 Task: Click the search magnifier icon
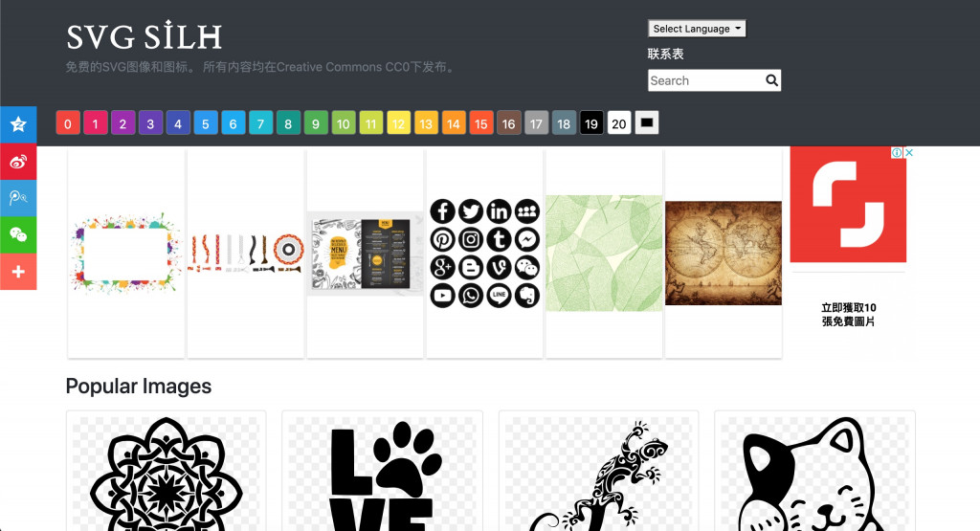pyautogui.click(x=772, y=80)
